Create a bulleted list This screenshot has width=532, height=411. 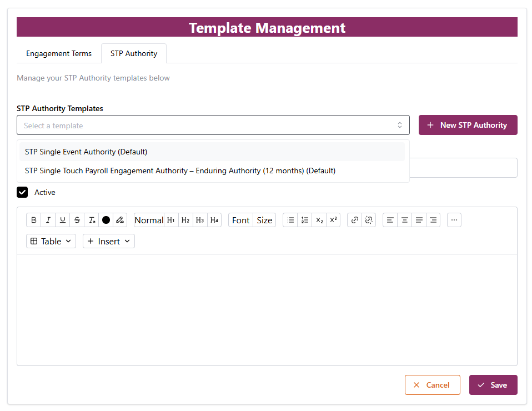pos(290,220)
